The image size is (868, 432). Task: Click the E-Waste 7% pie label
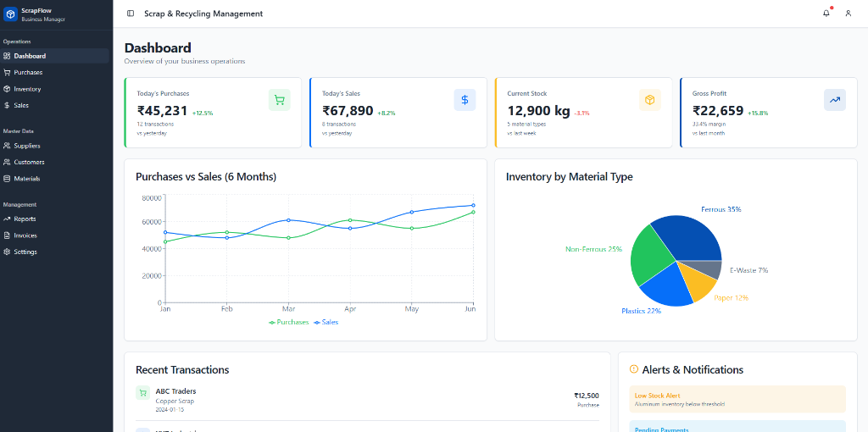click(748, 270)
